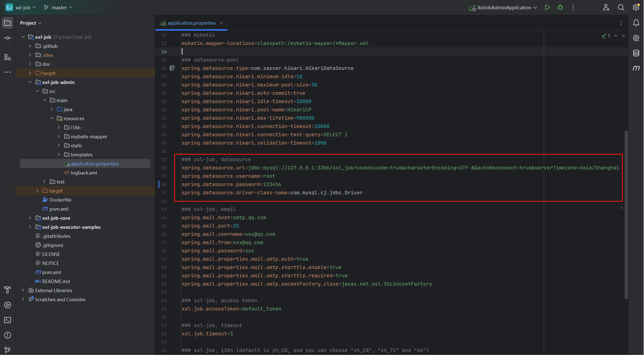
Task: Run XxlJobAdminApplication
Action: click(x=547, y=8)
